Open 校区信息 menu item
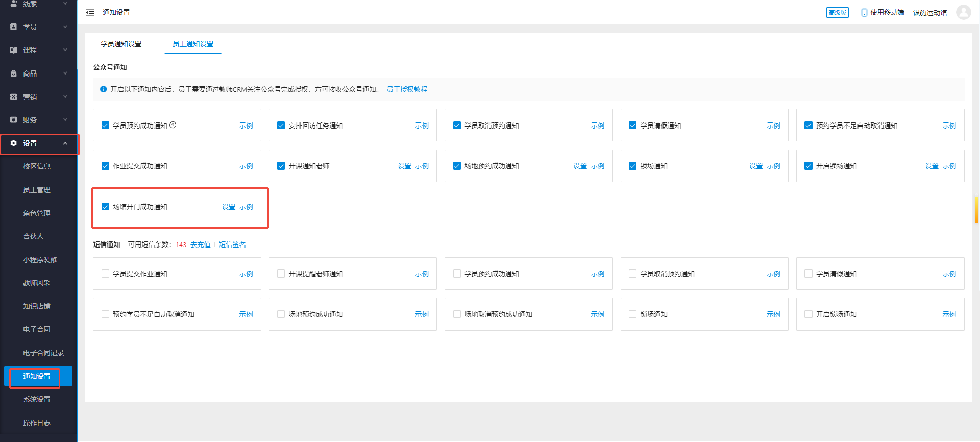Viewport: 980px width, 442px height. click(37, 166)
